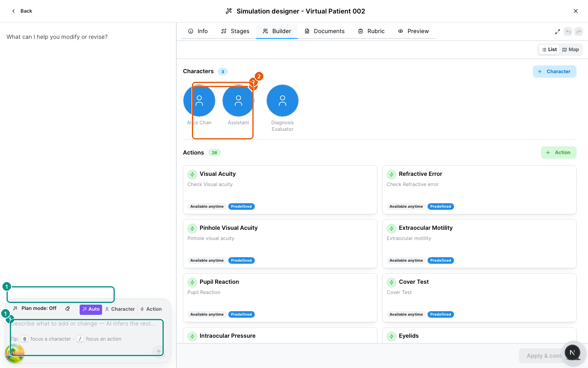588x368 pixels.
Task: Select Auto mode
Action: click(x=91, y=309)
